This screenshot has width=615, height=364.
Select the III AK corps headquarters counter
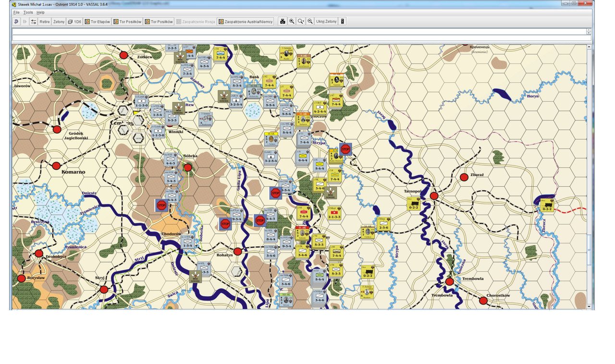tap(271, 138)
